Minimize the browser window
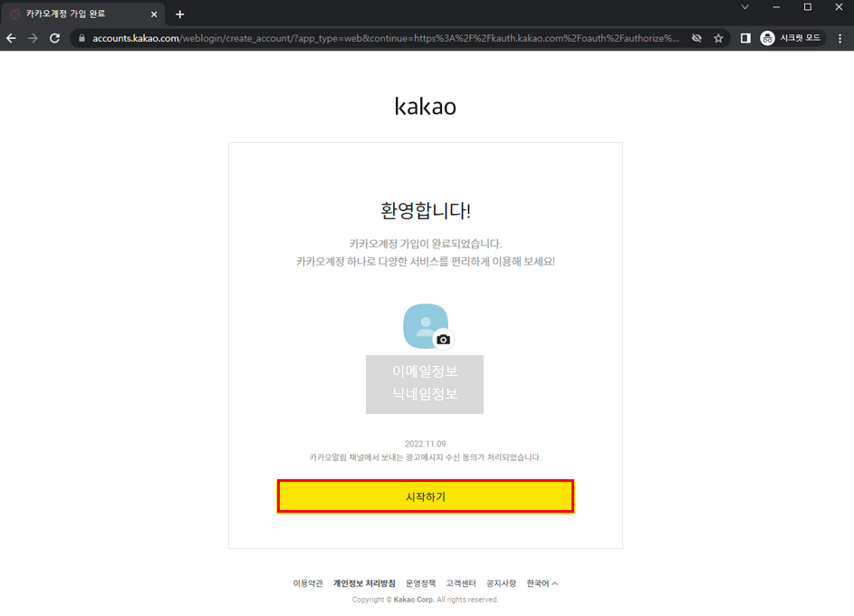The width and height of the screenshot is (854, 616). click(x=776, y=7)
